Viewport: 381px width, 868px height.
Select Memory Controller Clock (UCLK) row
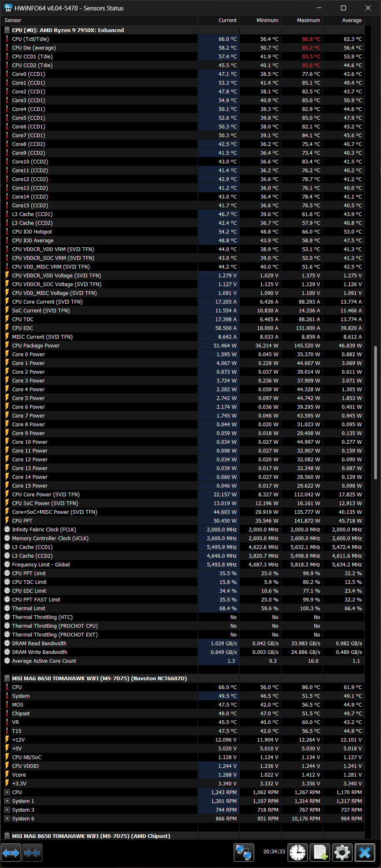tap(183, 538)
